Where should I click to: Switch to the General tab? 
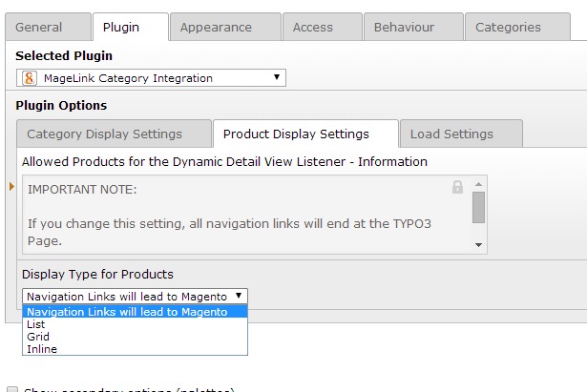pyautogui.click(x=47, y=27)
